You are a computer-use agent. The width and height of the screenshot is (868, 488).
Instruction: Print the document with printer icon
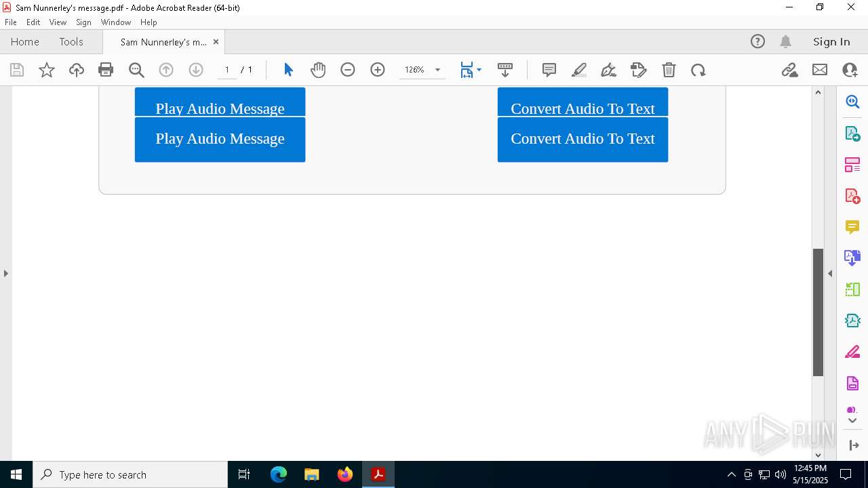coord(106,70)
